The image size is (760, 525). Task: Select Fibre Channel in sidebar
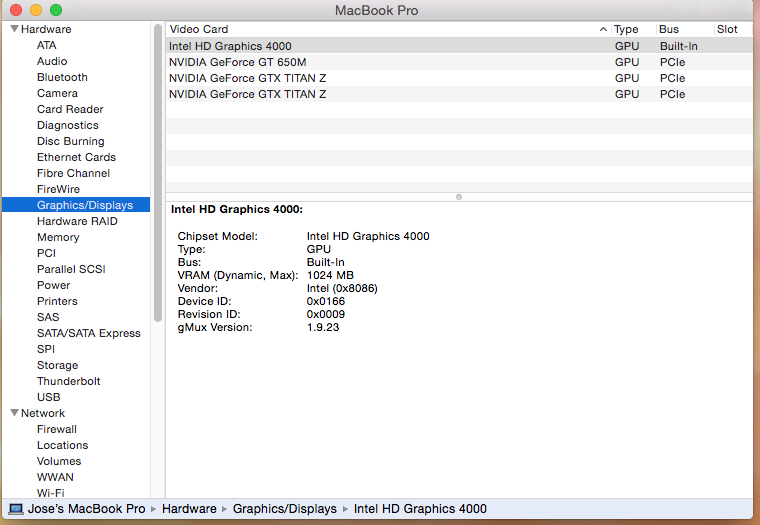[73, 173]
